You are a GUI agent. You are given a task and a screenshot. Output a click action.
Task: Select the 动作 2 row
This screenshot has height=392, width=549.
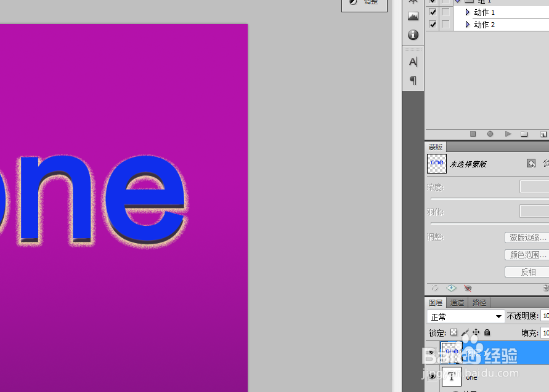(x=501, y=25)
